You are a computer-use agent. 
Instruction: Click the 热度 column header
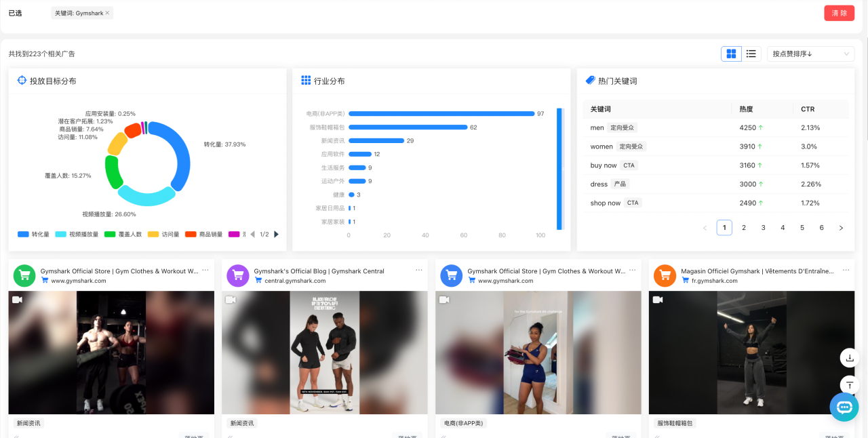pyautogui.click(x=746, y=109)
